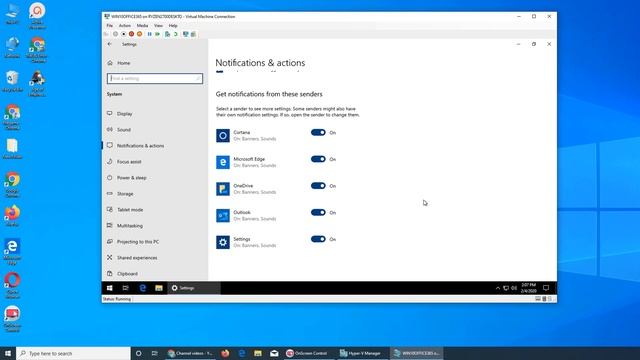Open Settings sender notification settings
The height and width of the screenshot is (360, 640).
(246, 242)
